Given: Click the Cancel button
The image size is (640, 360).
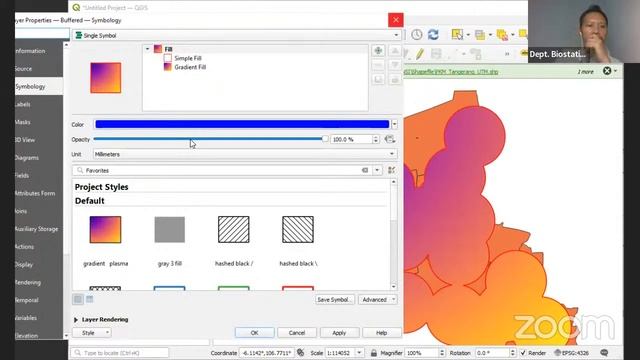Looking at the screenshot, I should point(297,333).
